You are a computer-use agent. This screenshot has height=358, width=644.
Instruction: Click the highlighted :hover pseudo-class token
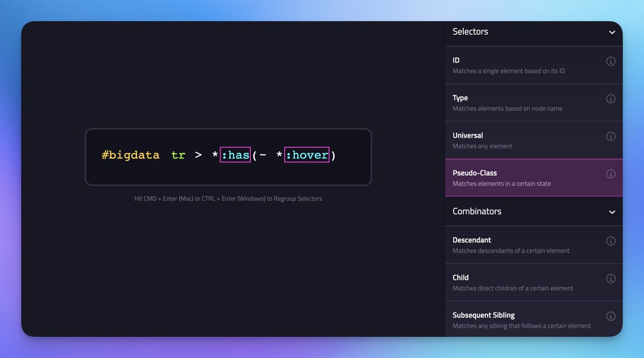point(306,155)
